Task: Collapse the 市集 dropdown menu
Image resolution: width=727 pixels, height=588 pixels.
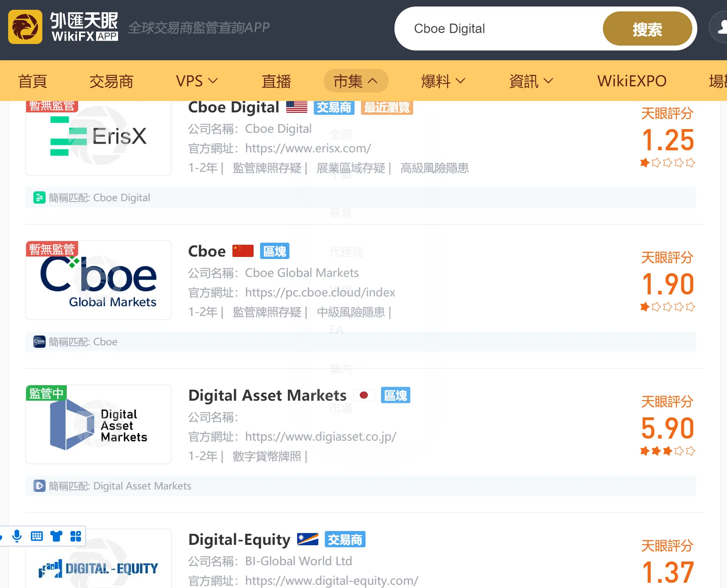Action: (356, 81)
